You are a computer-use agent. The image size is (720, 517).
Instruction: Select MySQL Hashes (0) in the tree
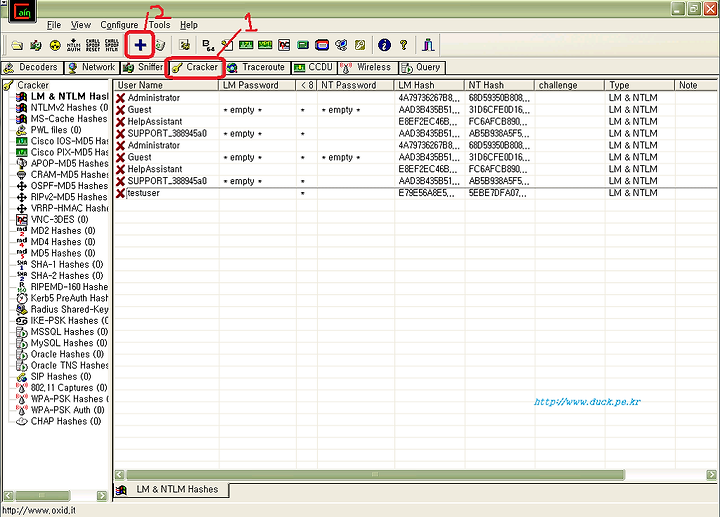[69, 343]
